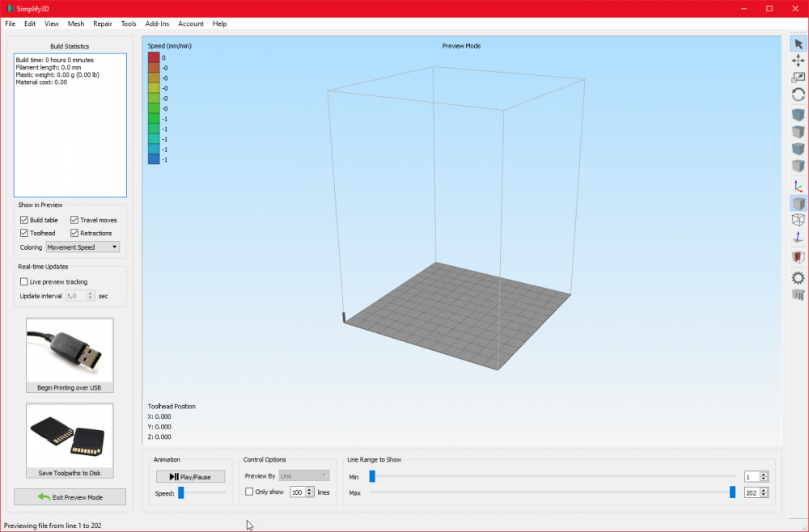Select the scale models tool
The width and height of the screenshot is (809, 532).
coord(798,78)
